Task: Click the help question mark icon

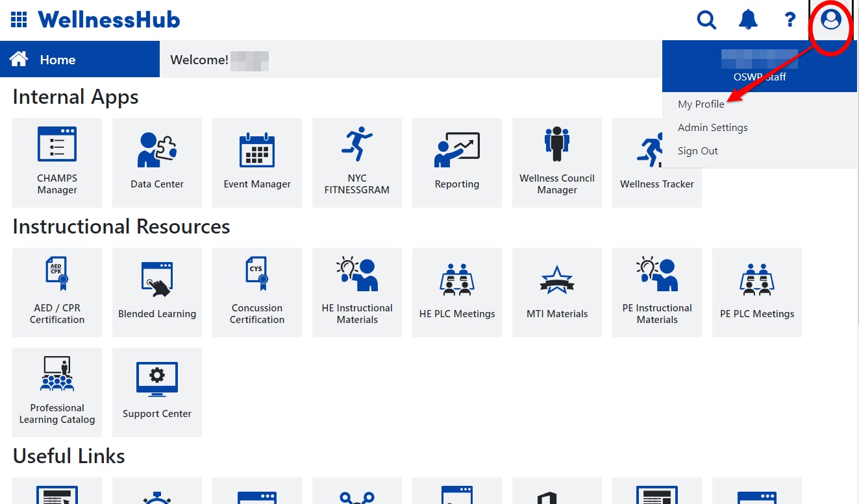Action: point(790,20)
